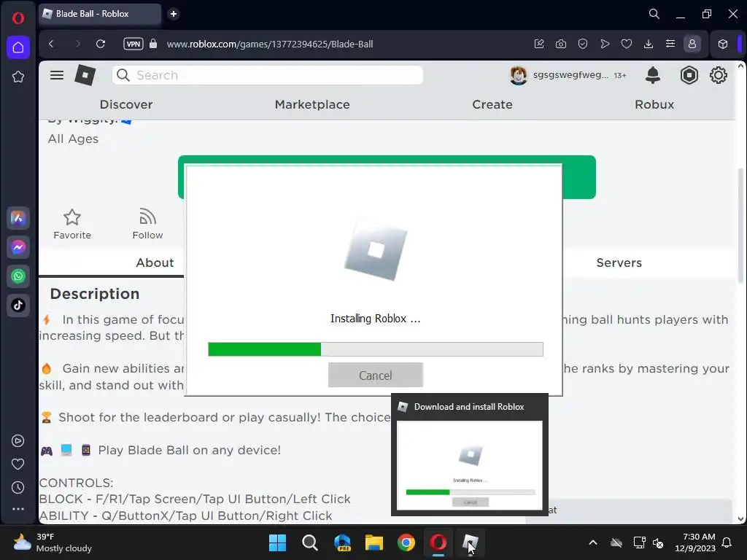Open the muted volume tray icon
747x560 pixels.
pyautogui.click(x=659, y=542)
